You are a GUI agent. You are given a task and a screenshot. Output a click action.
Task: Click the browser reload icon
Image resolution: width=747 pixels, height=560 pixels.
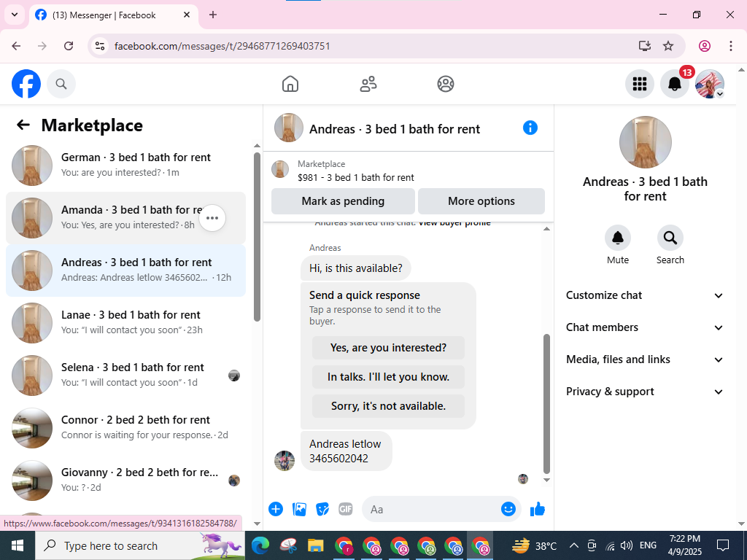[69, 46]
